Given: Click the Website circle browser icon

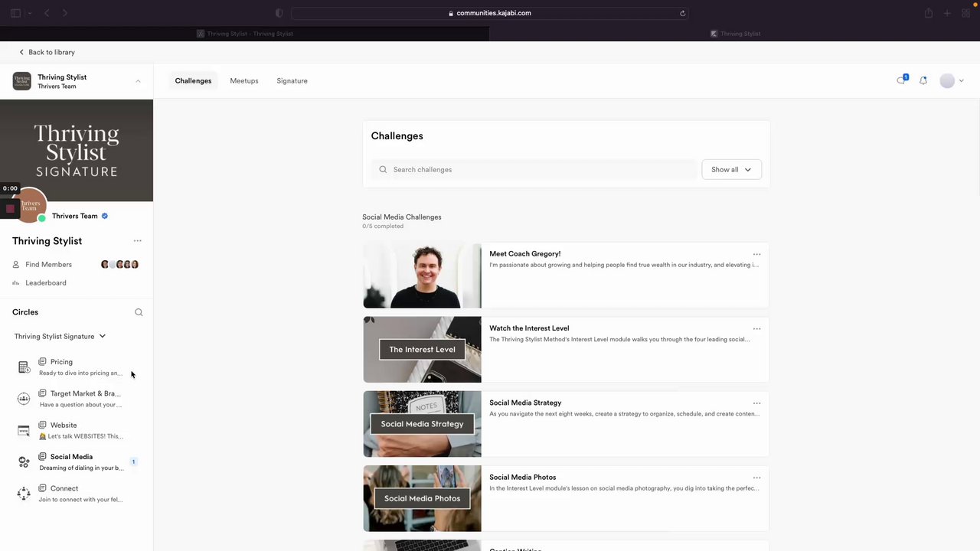Looking at the screenshot, I should tap(24, 430).
